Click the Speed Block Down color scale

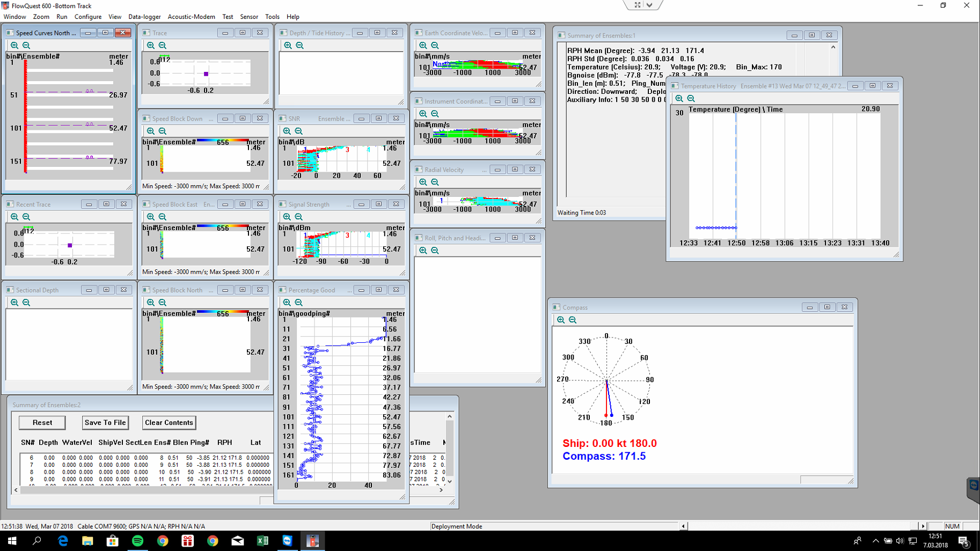pyautogui.click(x=223, y=141)
